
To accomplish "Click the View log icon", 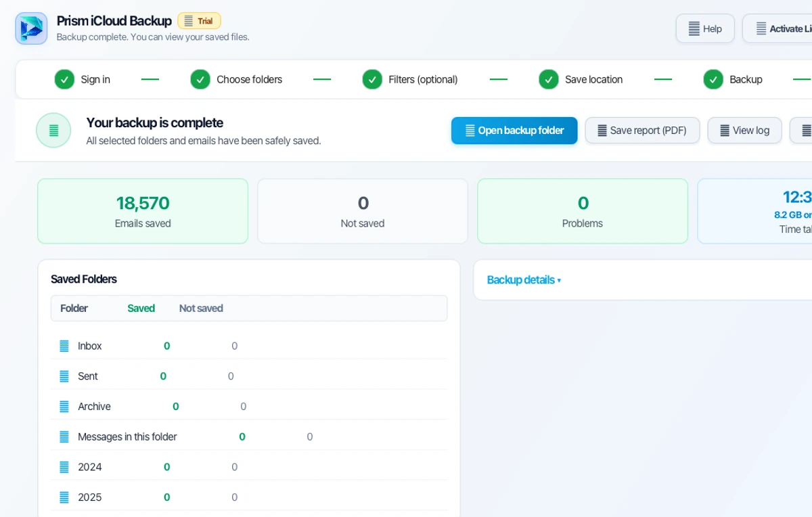I will click(x=725, y=131).
